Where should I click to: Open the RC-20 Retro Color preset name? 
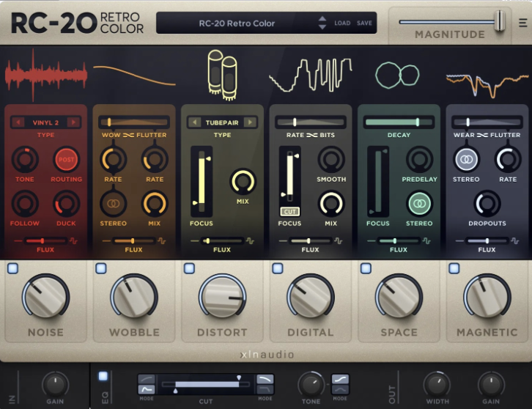pos(237,23)
